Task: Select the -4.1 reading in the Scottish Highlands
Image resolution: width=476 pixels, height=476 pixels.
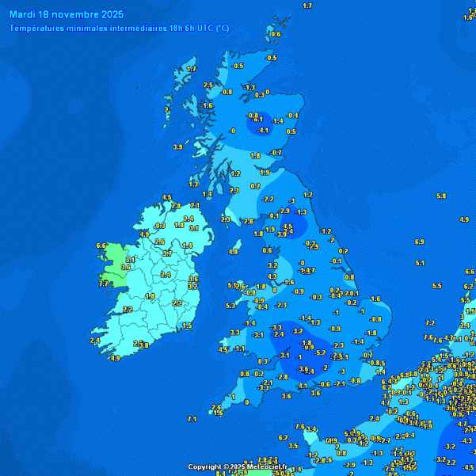Action: [x=265, y=130]
